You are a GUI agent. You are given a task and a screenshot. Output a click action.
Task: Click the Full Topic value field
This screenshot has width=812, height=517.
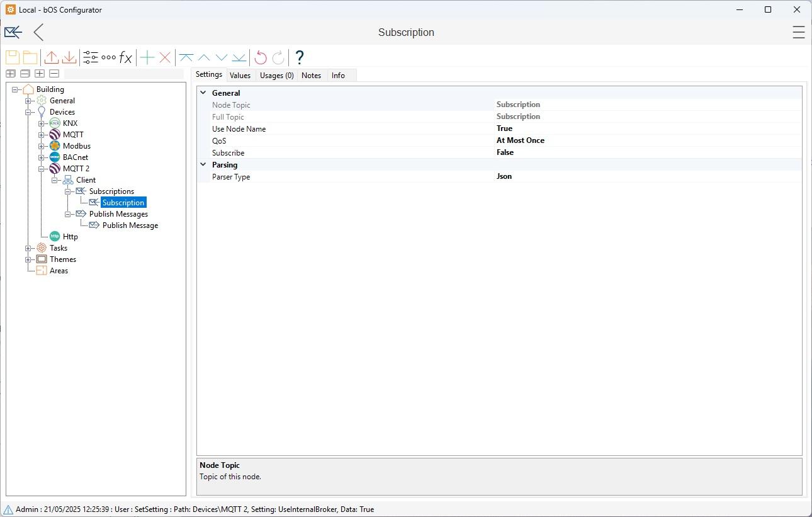coord(648,116)
